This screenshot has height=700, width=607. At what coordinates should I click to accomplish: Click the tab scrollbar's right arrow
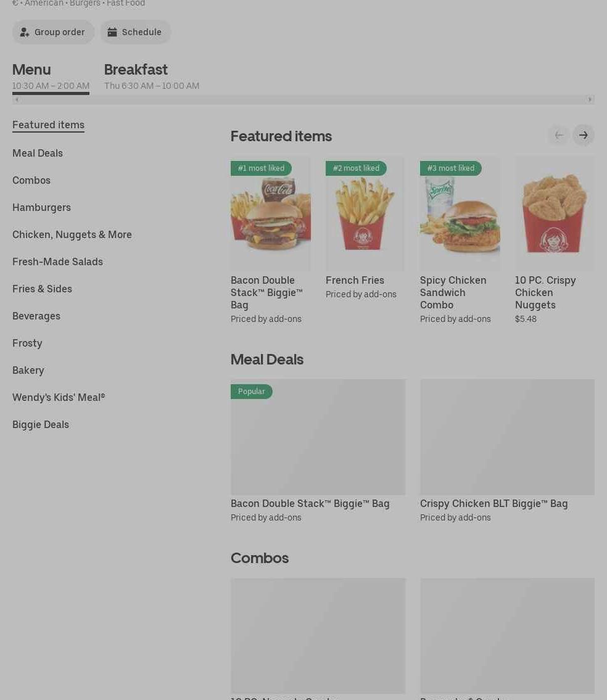click(590, 99)
